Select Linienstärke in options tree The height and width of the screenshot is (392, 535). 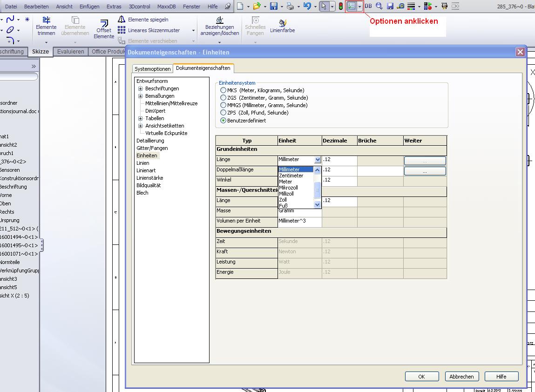click(x=150, y=178)
